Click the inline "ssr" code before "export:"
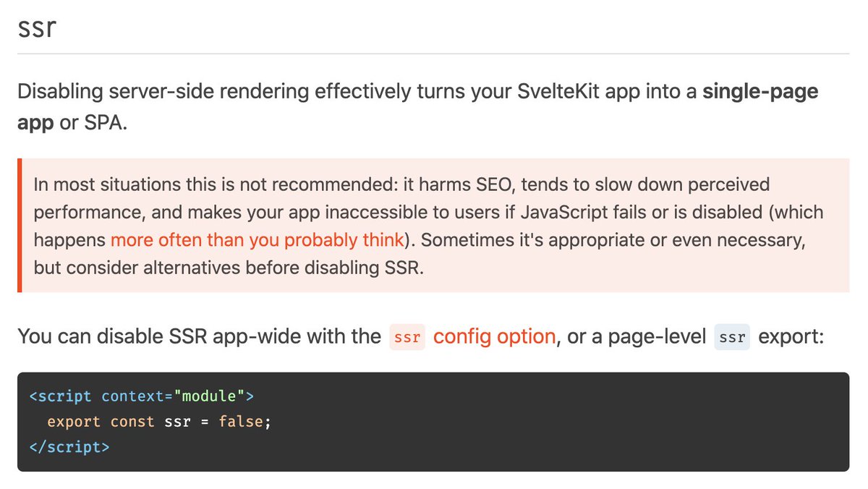The height and width of the screenshot is (489, 868). pyautogui.click(x=732, y=338)
